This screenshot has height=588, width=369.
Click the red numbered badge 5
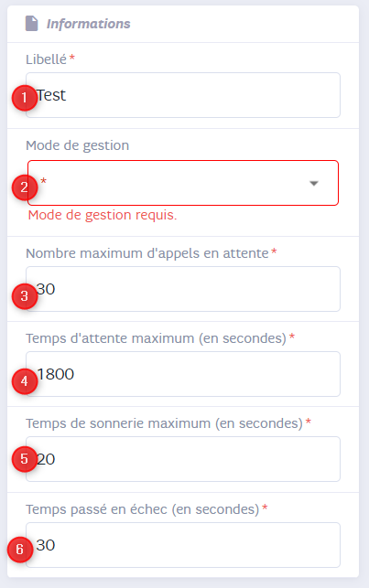tap(25, 459)
